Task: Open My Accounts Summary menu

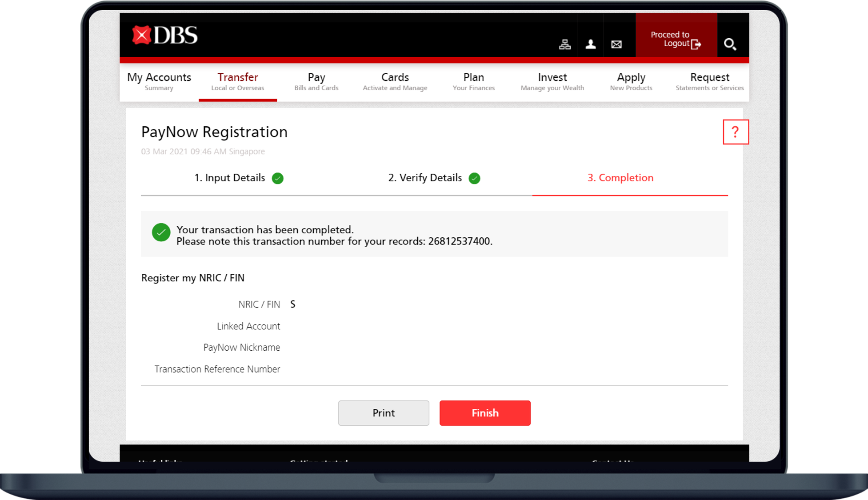Action: pyautogui.click(x=159, y=82)
